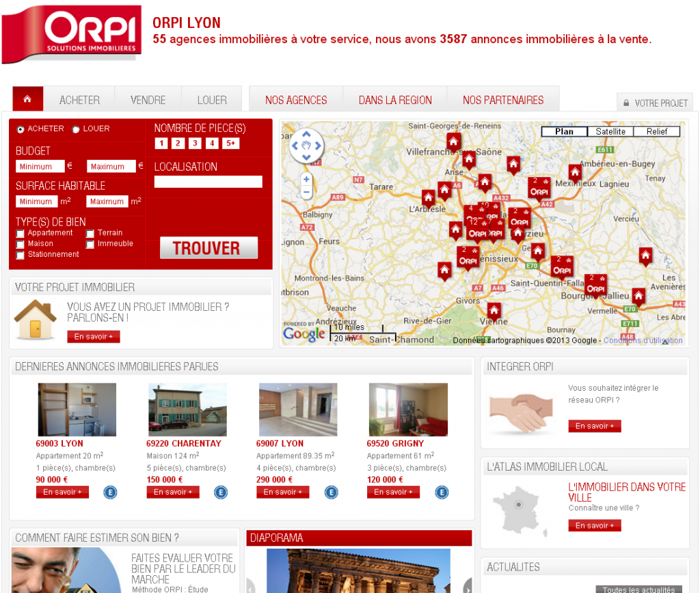Image resolution: width=700 pixels, height=593 pixels.
Task: Select 3 pièces option
Action: [x=195, y=143]
